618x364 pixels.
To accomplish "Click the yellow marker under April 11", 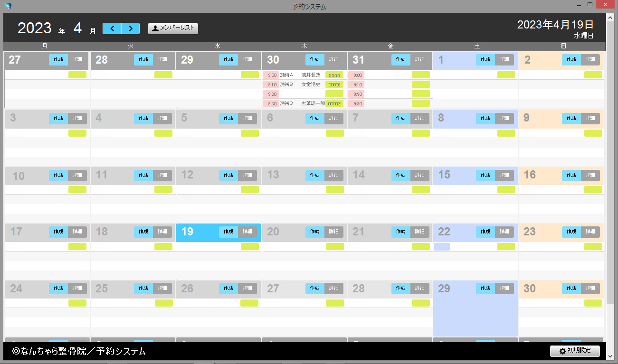I will point(163,190).
